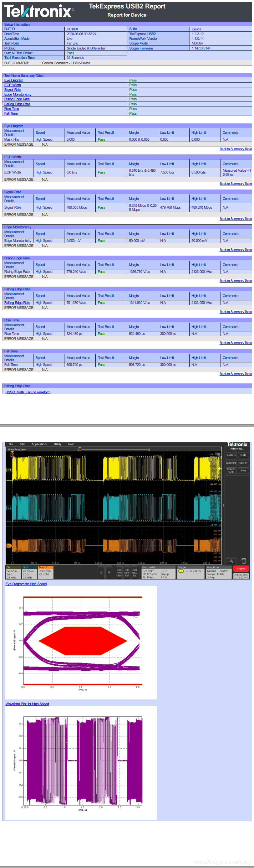Select the DUT001 cell

[x=95, y=29]
